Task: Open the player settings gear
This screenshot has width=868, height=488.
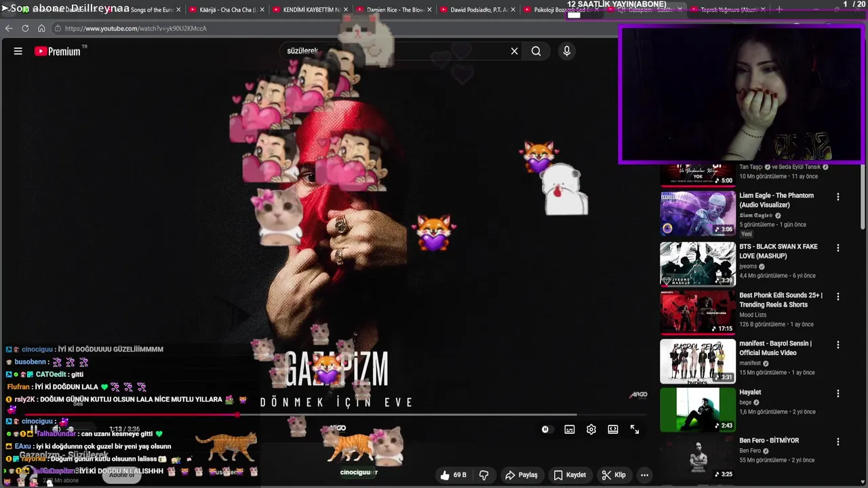Action: click(591, 429)
